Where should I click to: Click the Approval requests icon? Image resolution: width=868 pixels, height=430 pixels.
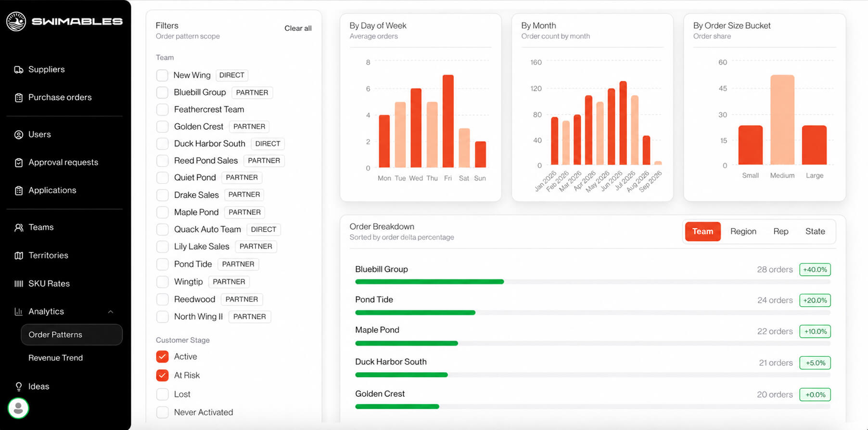click(19, 163)
